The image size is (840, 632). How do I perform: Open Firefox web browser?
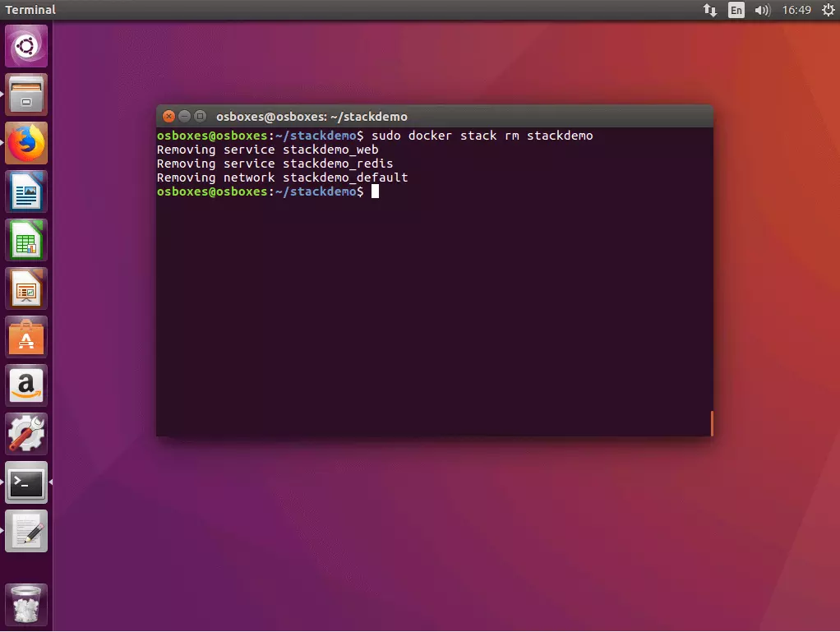point(26,144)
